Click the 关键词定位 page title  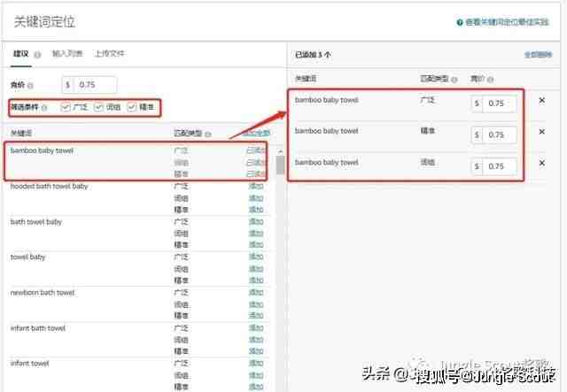point(44,22)
